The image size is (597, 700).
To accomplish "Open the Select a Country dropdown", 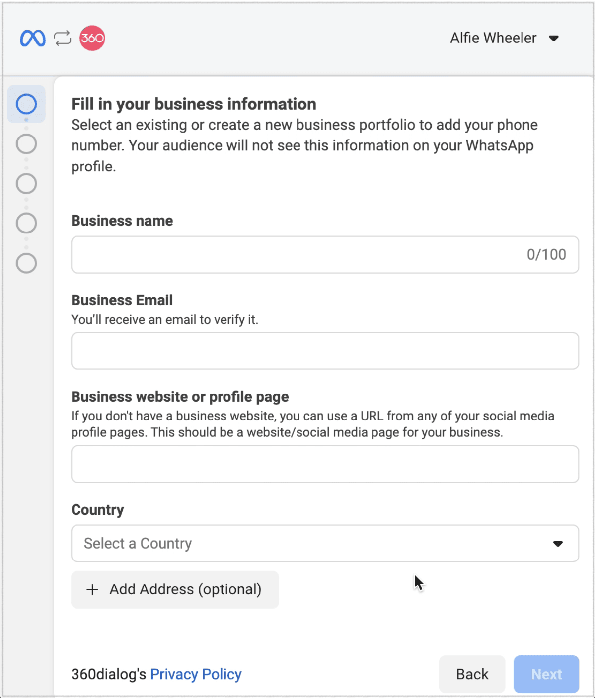I will pos(325,544).
